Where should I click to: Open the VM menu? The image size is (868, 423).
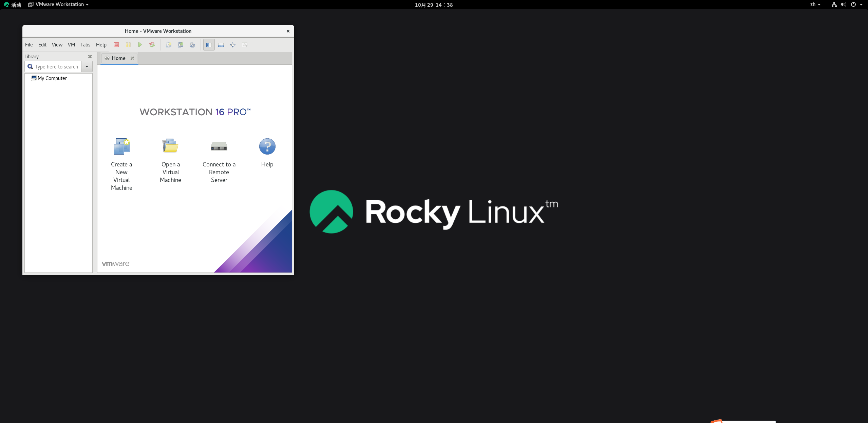tap(71, 44)
